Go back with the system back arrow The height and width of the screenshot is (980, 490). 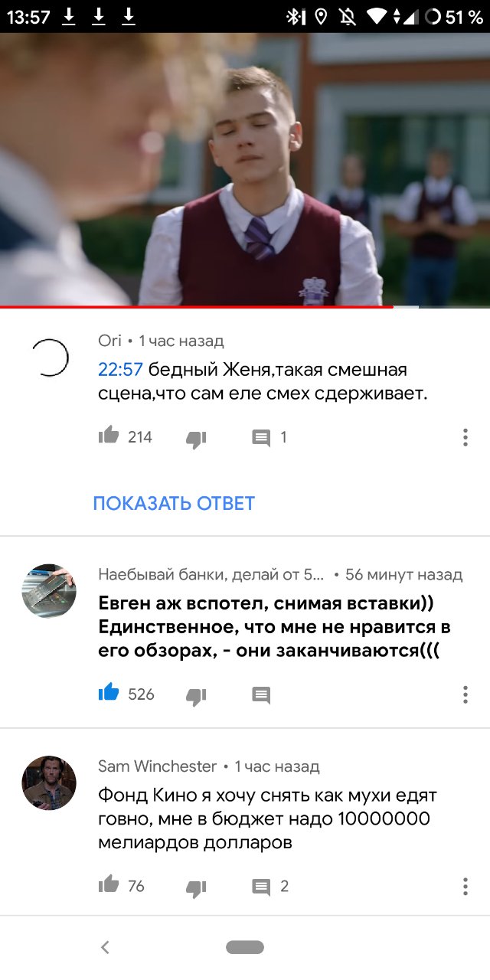tap(106, 948)
